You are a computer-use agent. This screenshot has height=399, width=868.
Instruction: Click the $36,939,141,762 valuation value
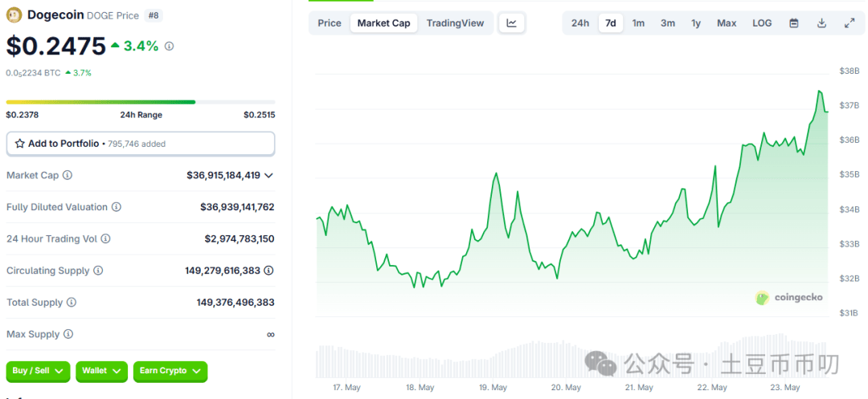coord(237,207)
